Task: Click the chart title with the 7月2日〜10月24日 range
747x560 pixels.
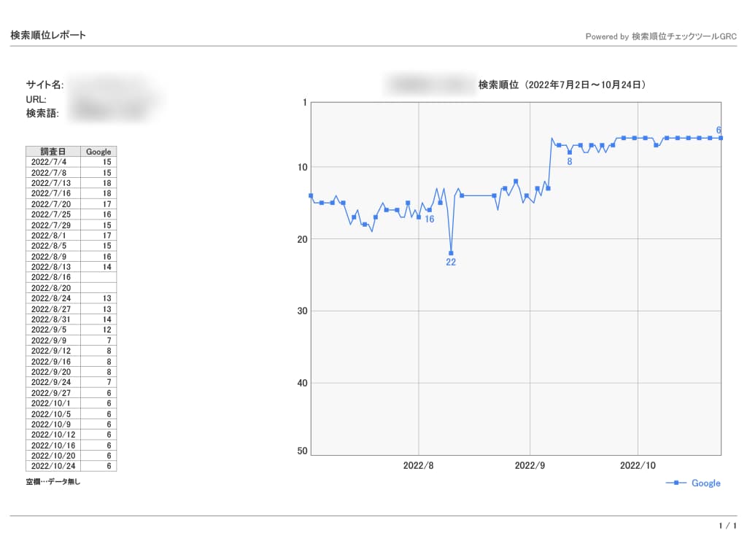Action: [562, 85]
